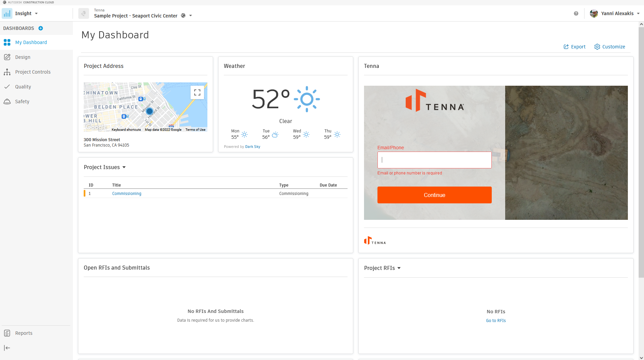
Task: Click the ID column header
Action: tap(91, 185)
